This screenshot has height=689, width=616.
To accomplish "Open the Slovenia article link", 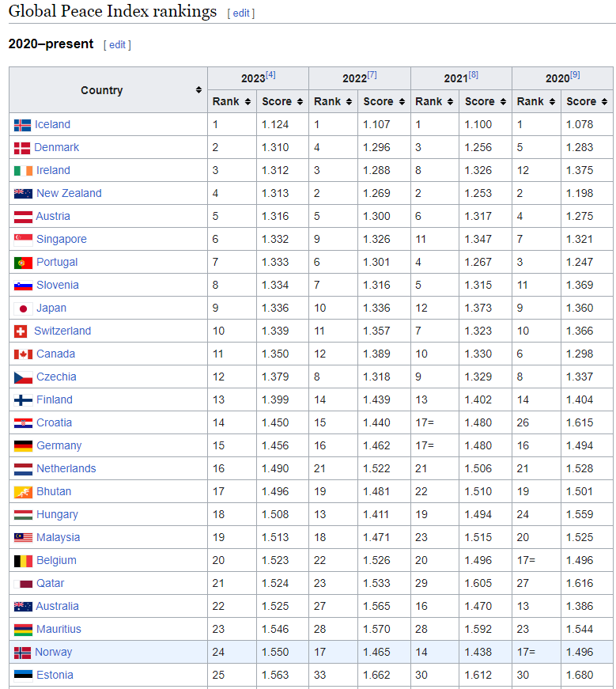I will point(58,285).
